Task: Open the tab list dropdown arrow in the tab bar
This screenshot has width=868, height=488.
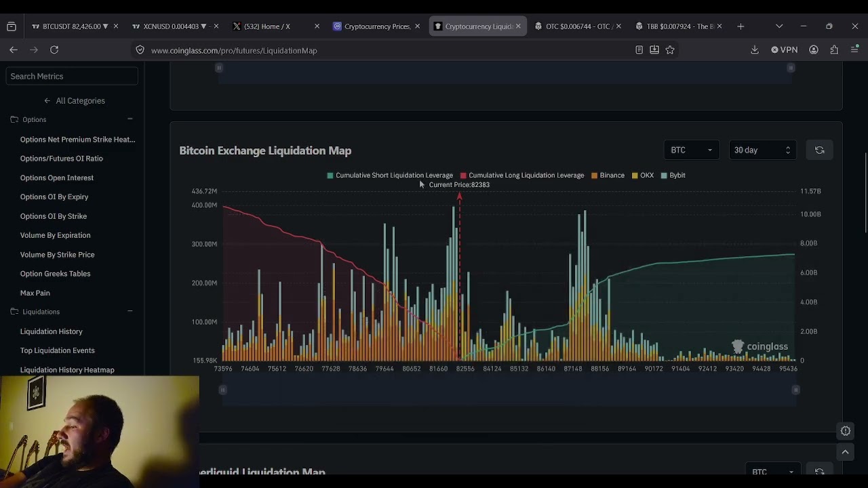Action: click(779, 26)
